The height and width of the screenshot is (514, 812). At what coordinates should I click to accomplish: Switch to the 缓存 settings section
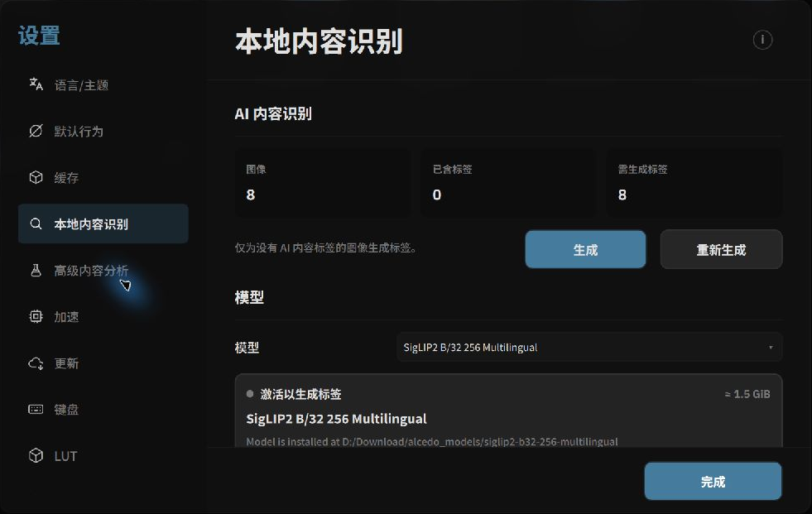coord(103,178)
